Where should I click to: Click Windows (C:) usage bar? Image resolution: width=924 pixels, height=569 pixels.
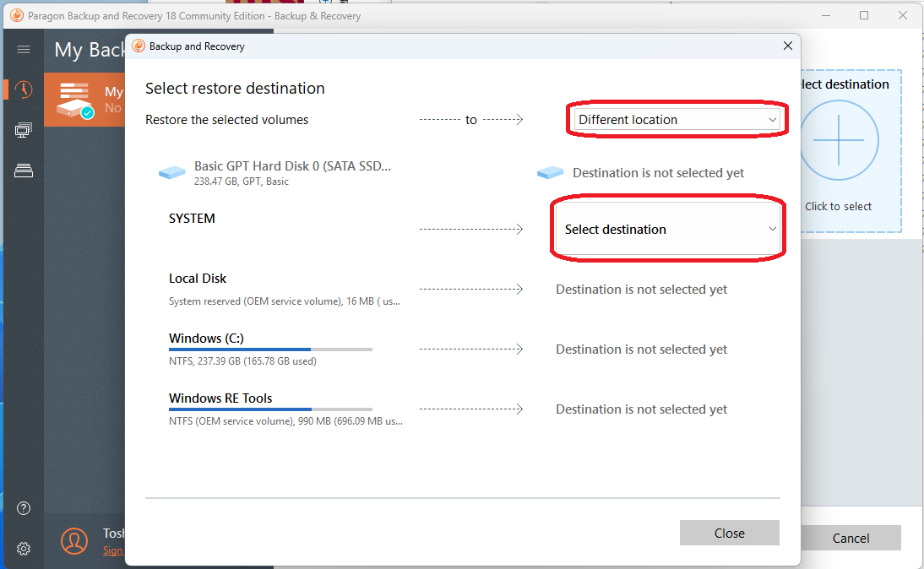pos(270,350)
